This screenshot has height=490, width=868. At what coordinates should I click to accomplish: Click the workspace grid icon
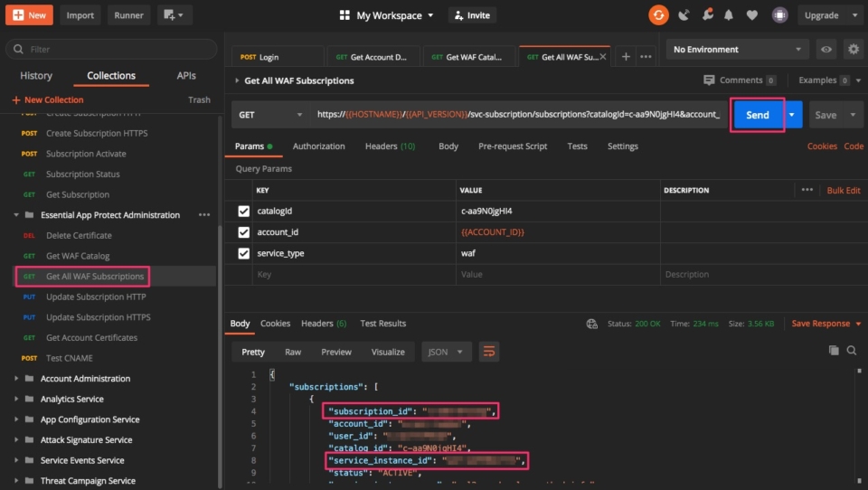(x=344, y=15)
